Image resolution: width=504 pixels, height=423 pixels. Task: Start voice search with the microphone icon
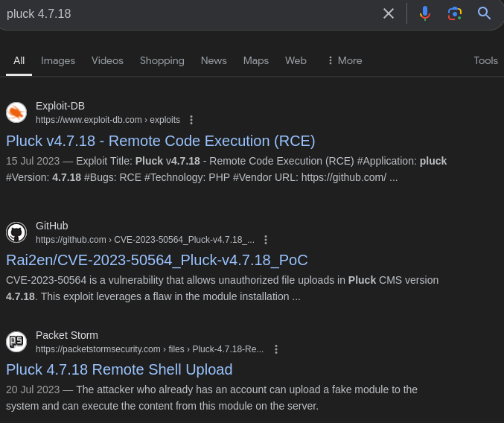pos(425,13)
